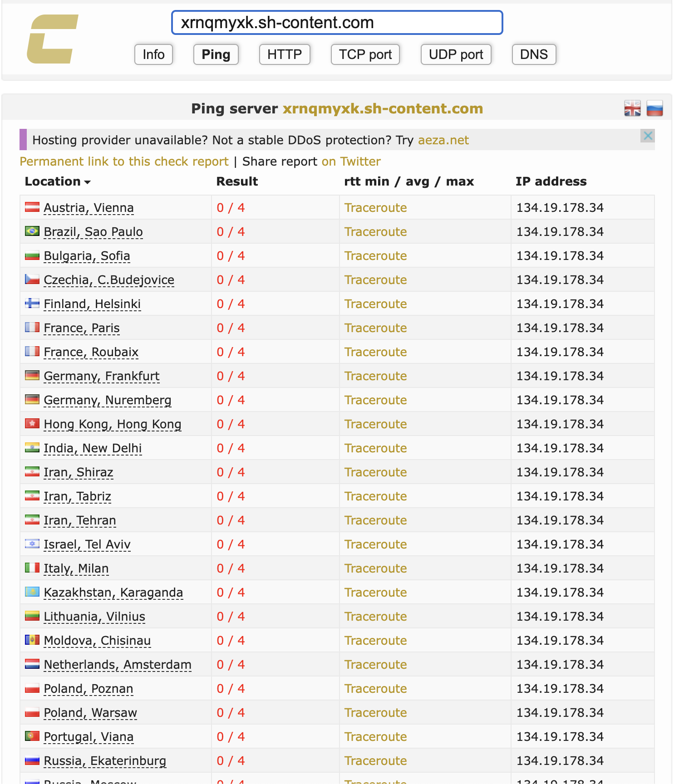Click the Austria flag icon
This screenshot has height=784, width=689.
point(32,207)
